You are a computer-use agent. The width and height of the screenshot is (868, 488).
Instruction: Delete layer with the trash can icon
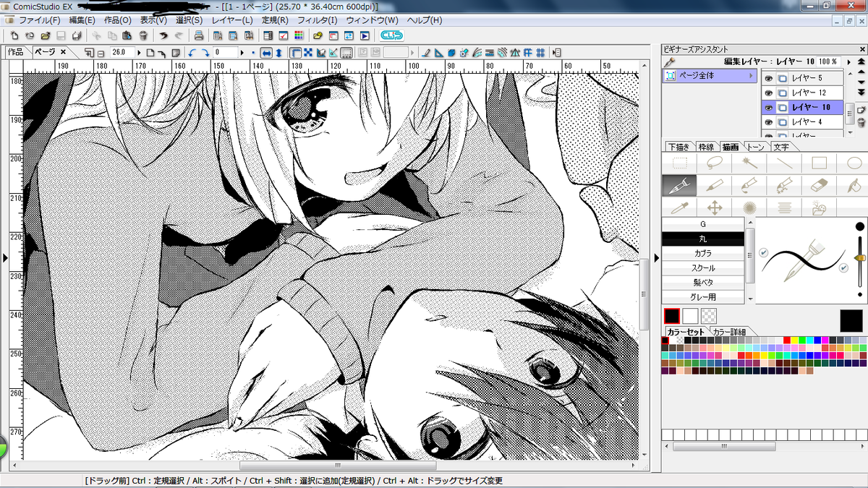[861, 122]
